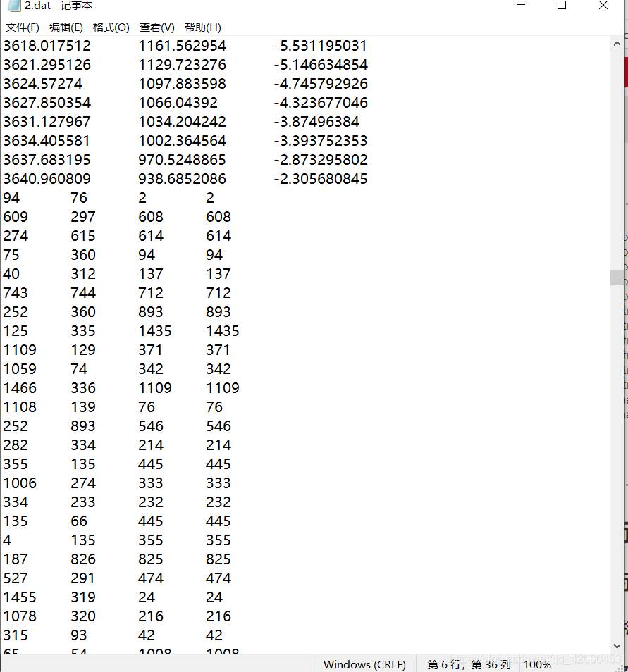This screenshot has width=628, height=672.
Task: Click the value 1108
Action: pyautogui.click(x=20, y=406)
